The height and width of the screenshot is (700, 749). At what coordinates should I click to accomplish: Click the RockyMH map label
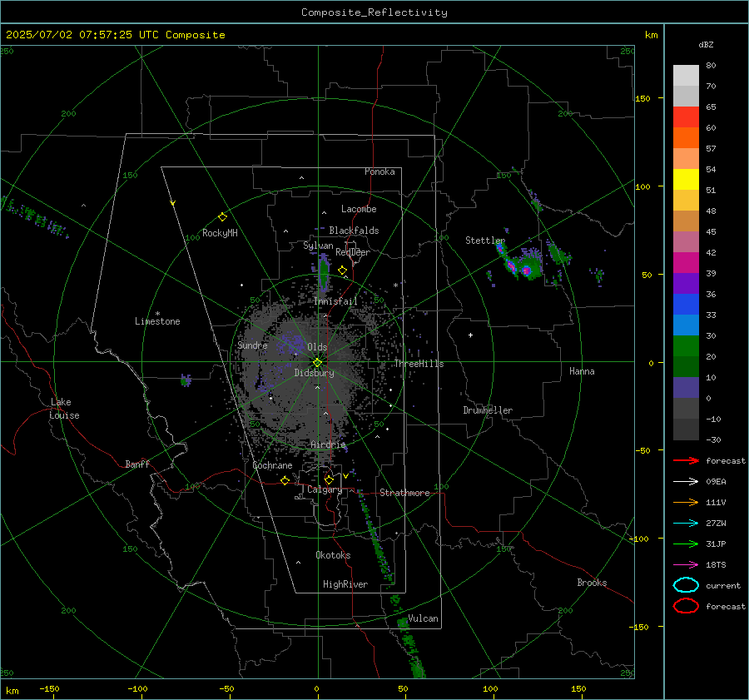tap(220, 233)
